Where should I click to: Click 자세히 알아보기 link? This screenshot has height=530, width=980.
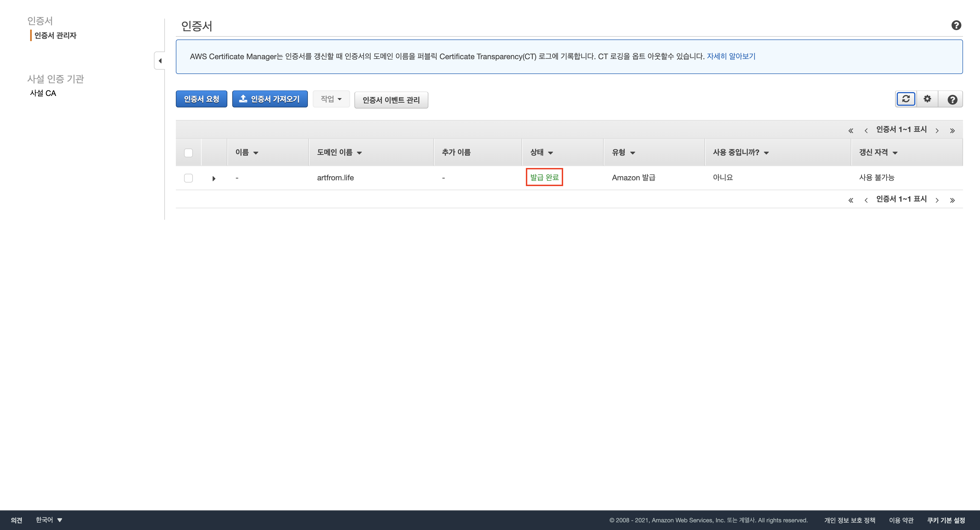731,56
